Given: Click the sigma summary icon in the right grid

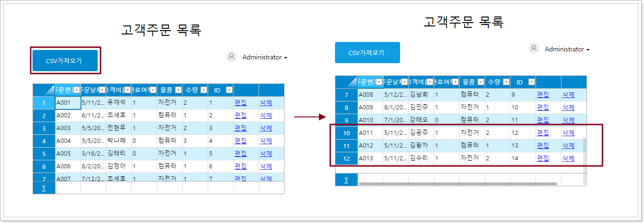Looking at the screenshot, I should click(346, 180).
